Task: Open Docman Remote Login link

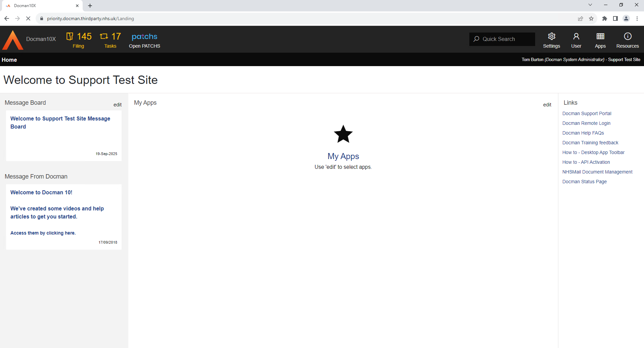Action: click(x=586, y=123)
